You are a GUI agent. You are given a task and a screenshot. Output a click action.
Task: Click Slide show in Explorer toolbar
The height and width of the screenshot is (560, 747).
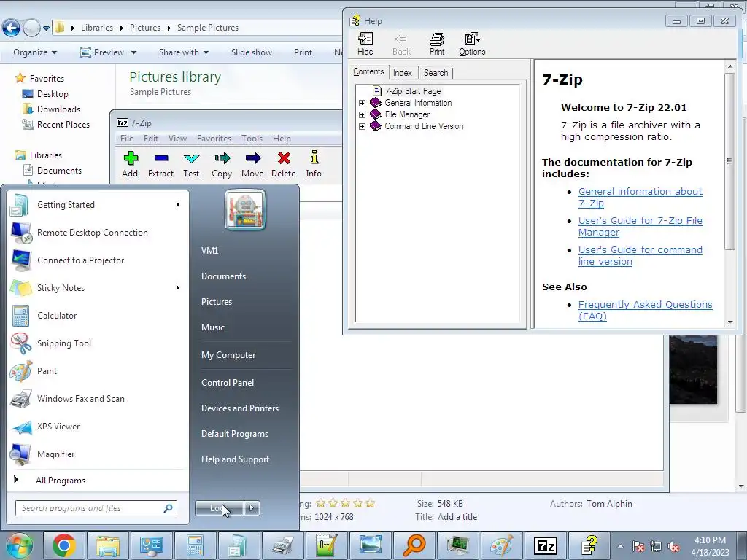pyautogui.click(x=252, y=52)
